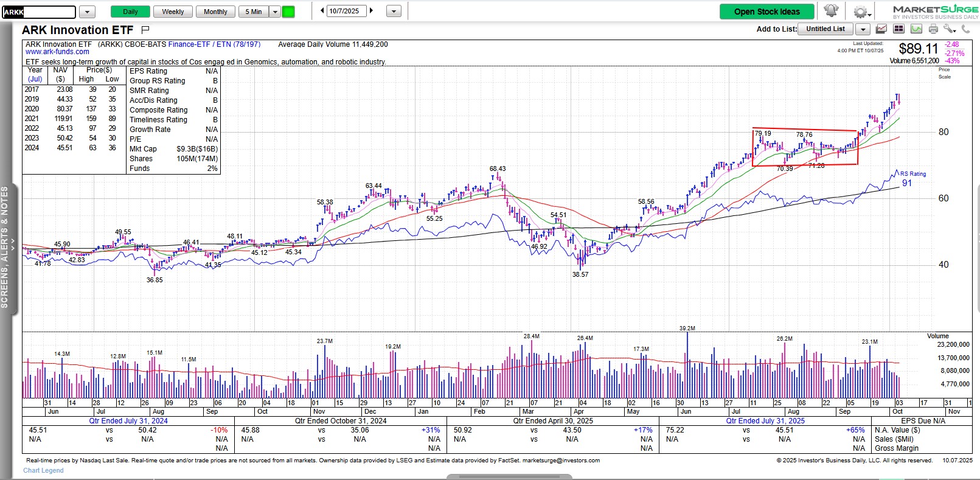Open the www.ark-funds.com link
980x480 pixels.
[57, 52]
